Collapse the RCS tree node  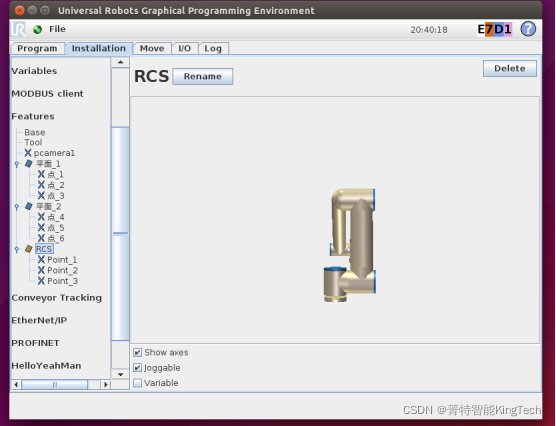pyautogui.click(x=17, y=249)
